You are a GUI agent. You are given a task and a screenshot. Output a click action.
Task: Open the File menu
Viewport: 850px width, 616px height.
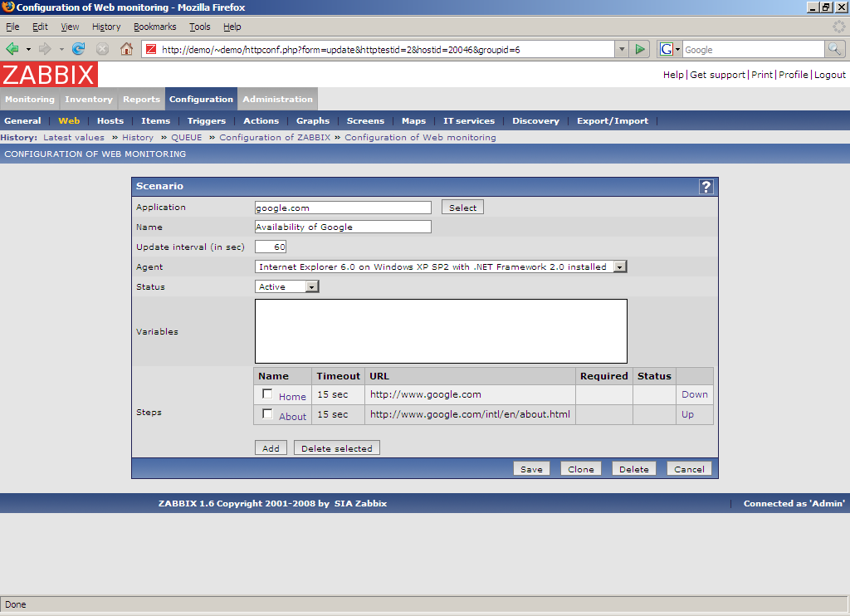tap(12, 27)
